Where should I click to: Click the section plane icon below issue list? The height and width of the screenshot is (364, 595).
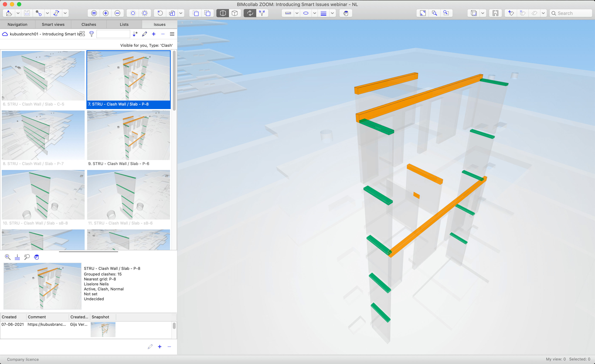point(17,257)
